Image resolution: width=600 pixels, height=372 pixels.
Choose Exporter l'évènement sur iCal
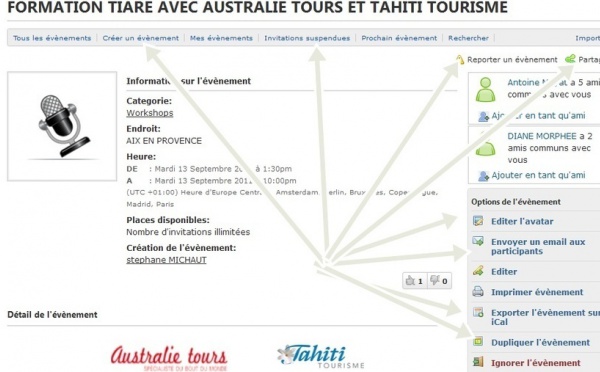pos(545,317)
